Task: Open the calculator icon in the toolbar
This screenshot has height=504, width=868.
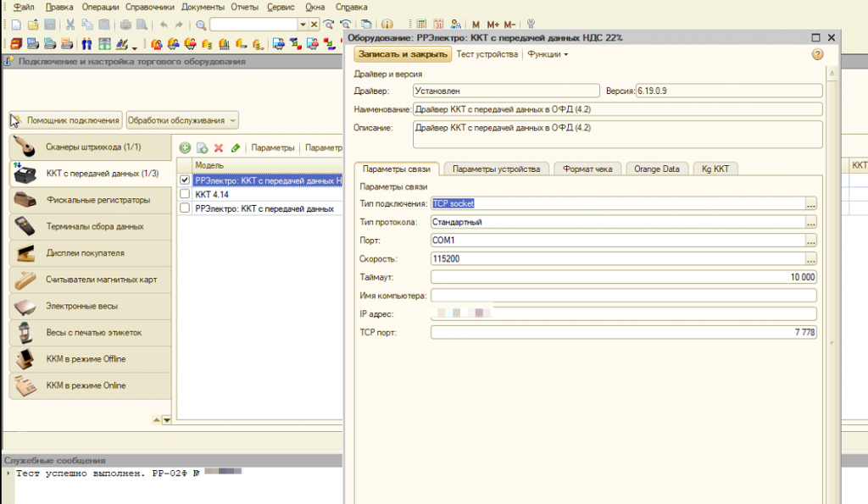Action: 420,25
